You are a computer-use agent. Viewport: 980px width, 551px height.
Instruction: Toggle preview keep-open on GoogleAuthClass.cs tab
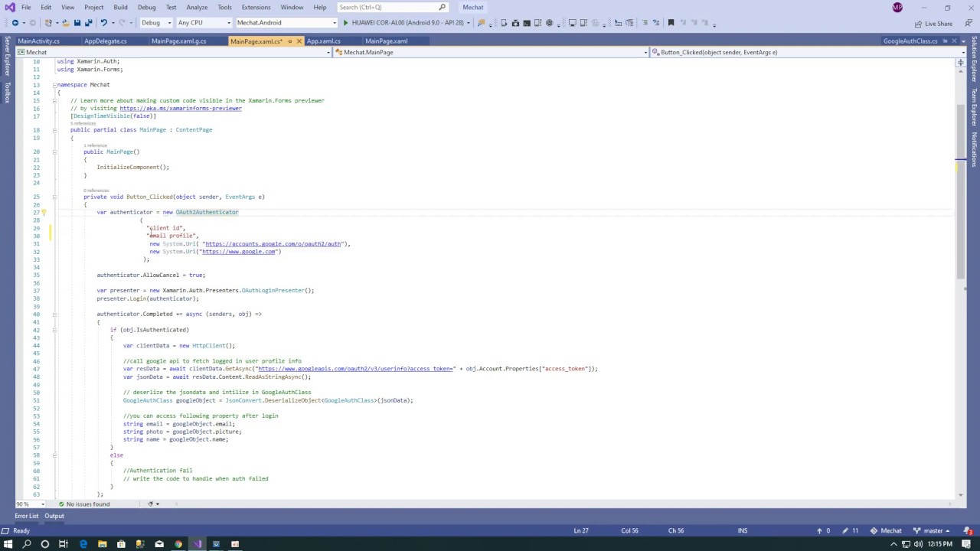(944, 41)
